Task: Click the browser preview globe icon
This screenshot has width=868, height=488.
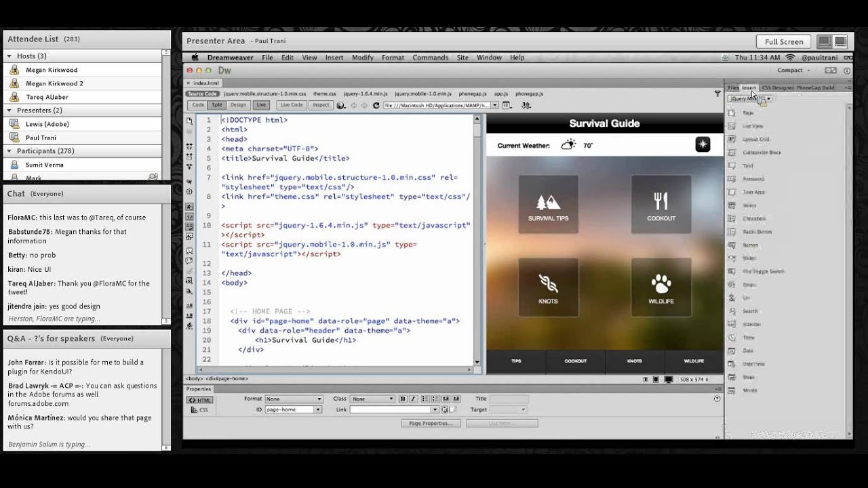Action: [341, 105]
